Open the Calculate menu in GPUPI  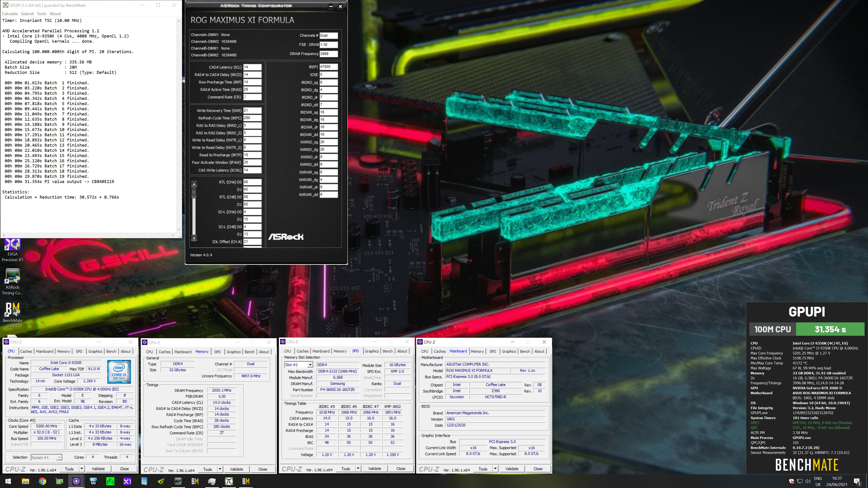tap(10, 14)
